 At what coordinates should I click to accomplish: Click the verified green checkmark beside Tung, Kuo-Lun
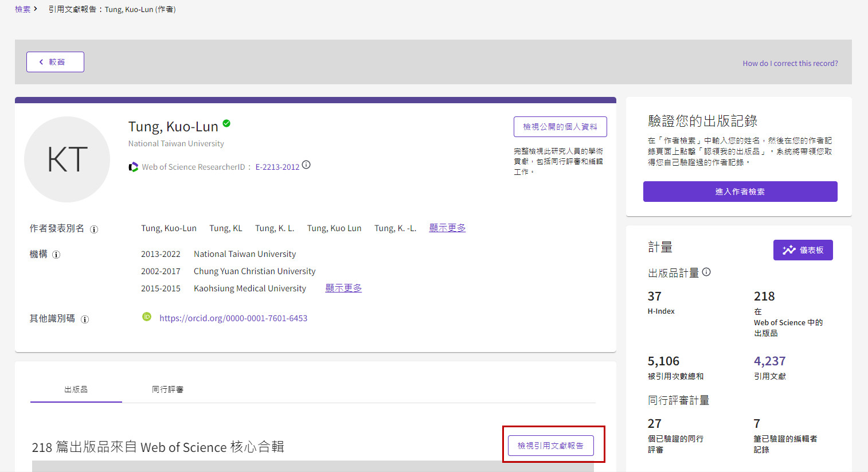[226, 123]
